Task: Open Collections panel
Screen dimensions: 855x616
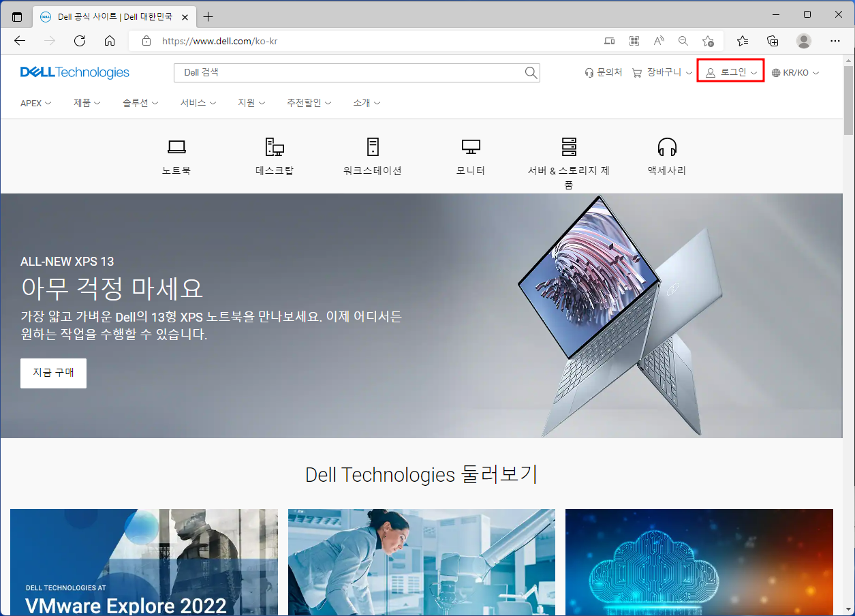Action: coord(773,41)
